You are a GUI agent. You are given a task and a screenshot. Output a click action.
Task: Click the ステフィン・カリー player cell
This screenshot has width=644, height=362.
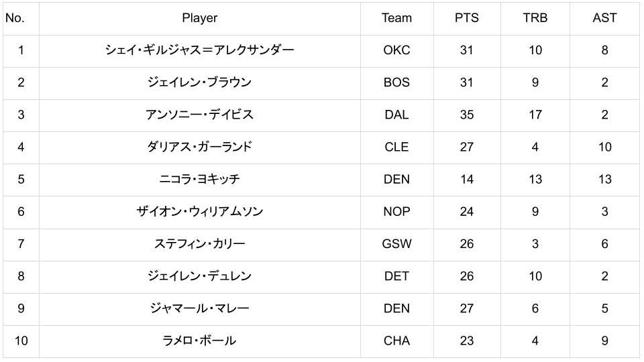tap(199, 243)
